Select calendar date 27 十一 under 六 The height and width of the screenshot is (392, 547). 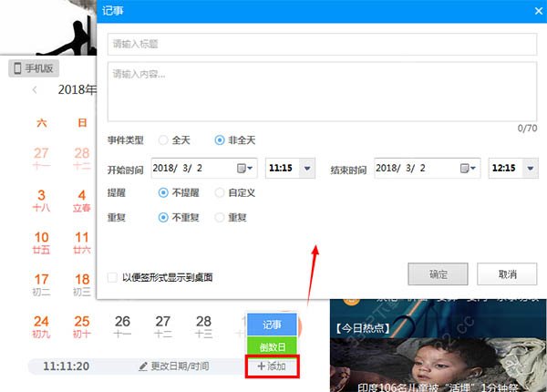(41, 158)
